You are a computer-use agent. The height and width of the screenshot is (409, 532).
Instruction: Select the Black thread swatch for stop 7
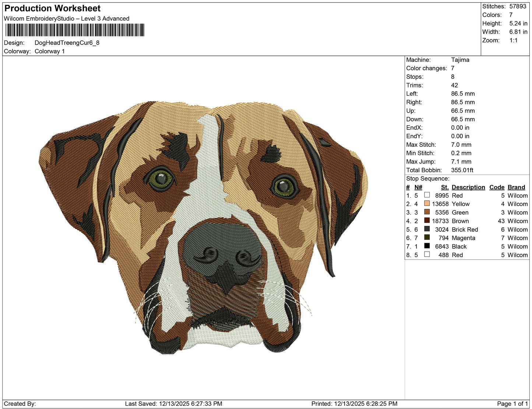click(427, 246)
